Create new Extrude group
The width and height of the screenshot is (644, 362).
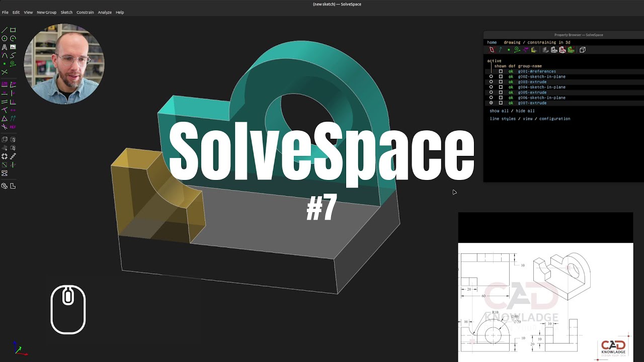coord(5,139)
